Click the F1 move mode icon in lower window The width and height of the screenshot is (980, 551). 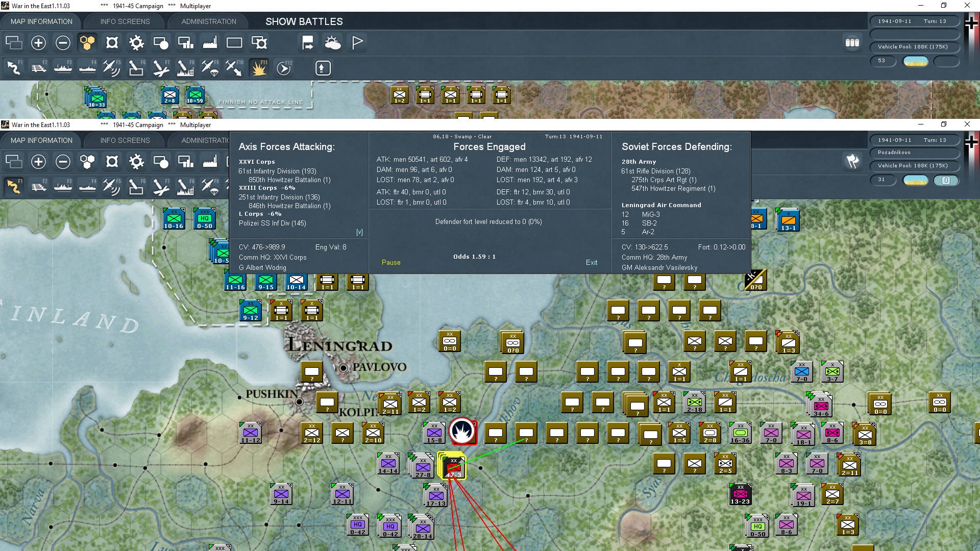14,187
